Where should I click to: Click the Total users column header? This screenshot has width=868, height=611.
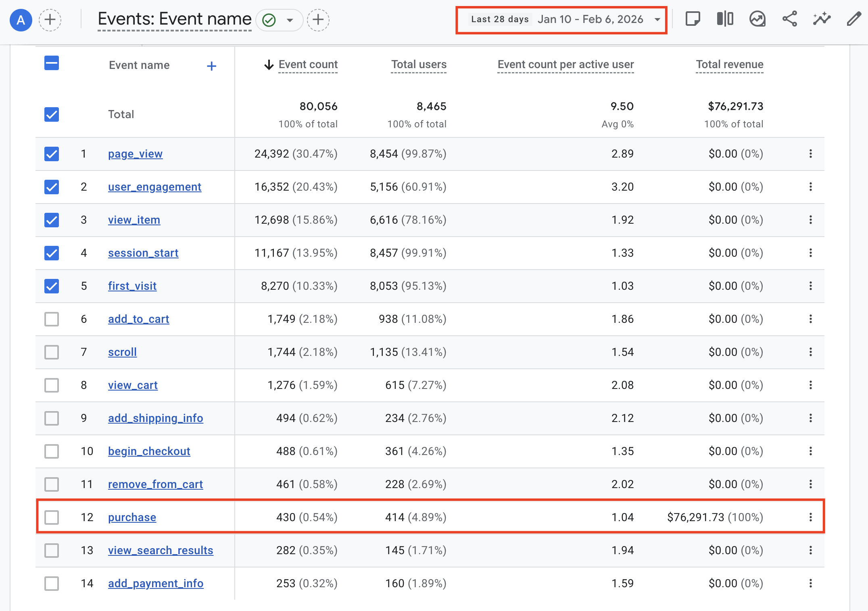tap(419, 64)
